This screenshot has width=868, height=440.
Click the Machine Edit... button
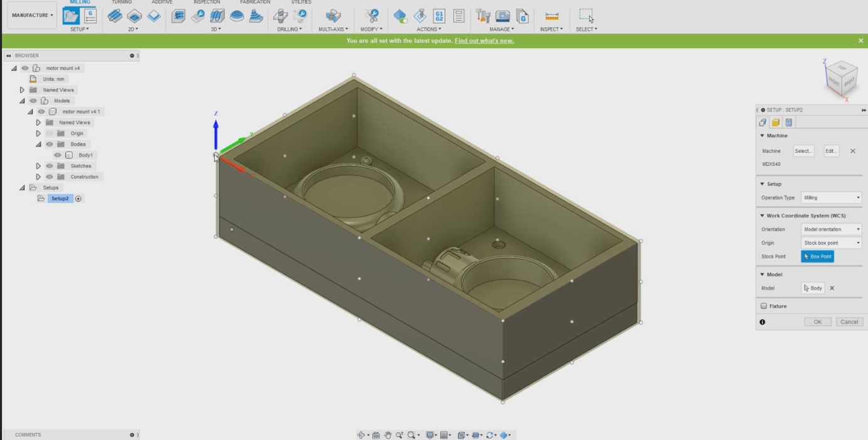832,151
